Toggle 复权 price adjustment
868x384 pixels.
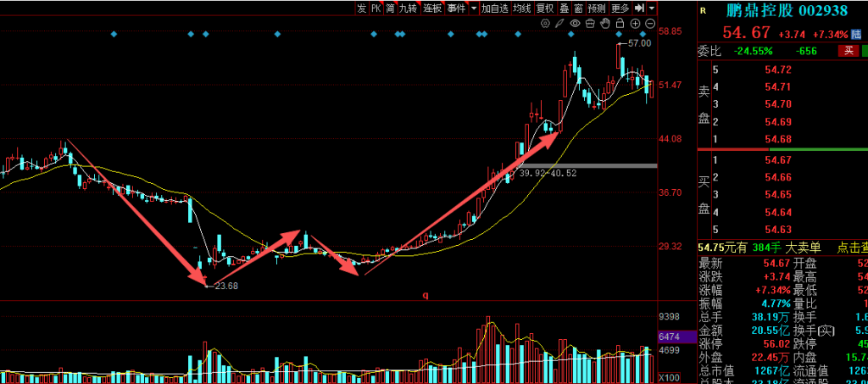(544, 8)
